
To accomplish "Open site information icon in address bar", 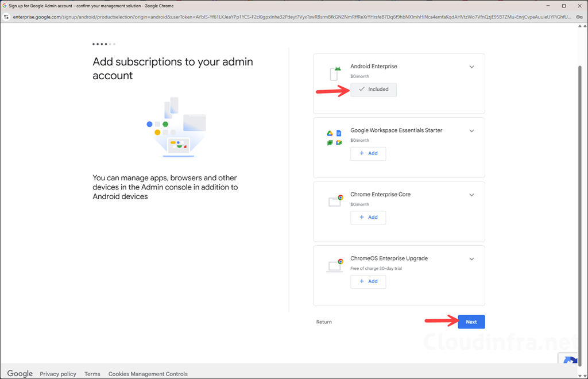I will pyautogui.click(x=6, y=17).
